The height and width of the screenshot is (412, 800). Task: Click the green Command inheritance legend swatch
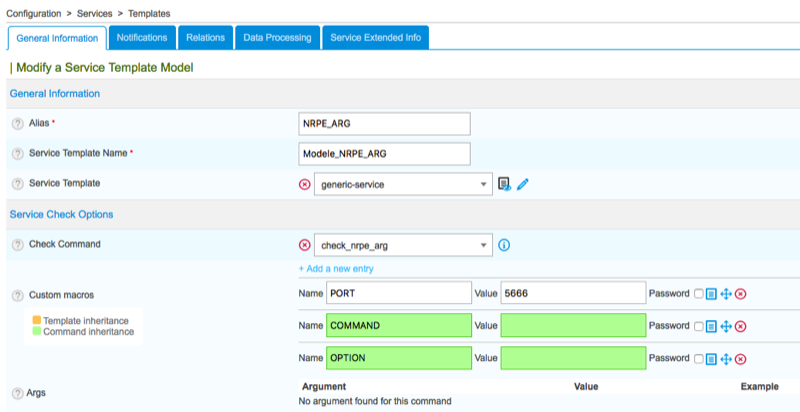coord(37,332)
